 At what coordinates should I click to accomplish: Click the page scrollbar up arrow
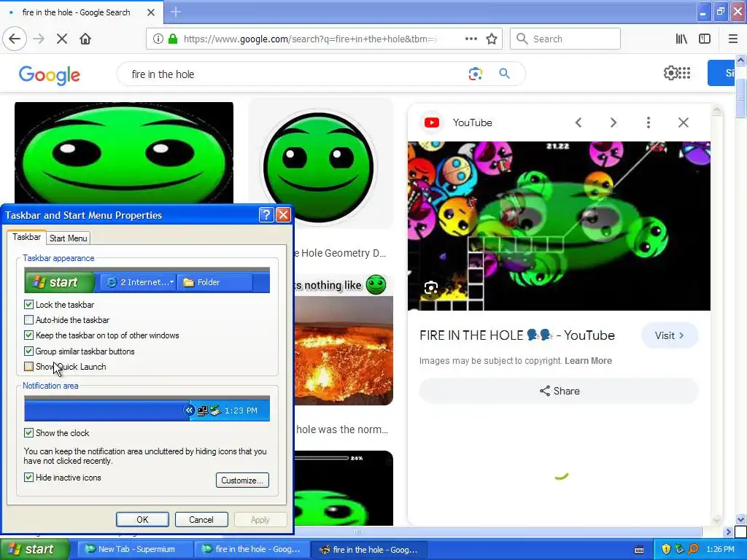[740, 60]
